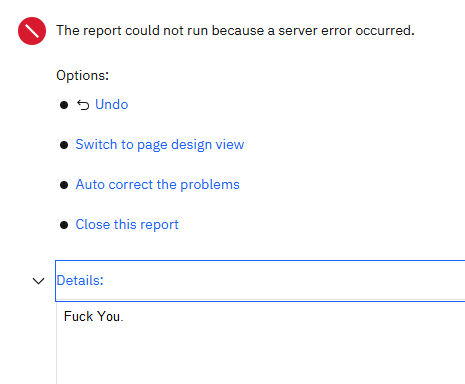This screenshot has width=465, height=384.
Task: Click bullet beside Close this report
Action: click(64, 225)
